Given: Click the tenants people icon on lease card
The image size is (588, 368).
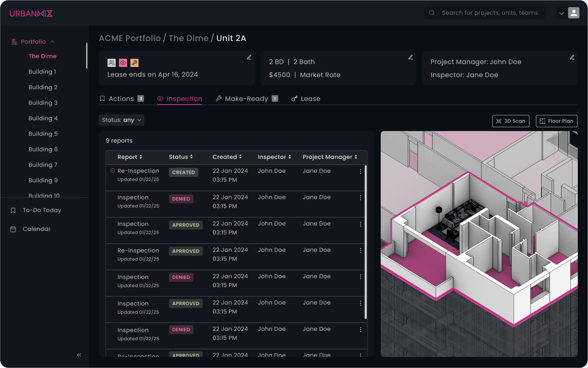Looking at the screenshot, I should 111,63.
